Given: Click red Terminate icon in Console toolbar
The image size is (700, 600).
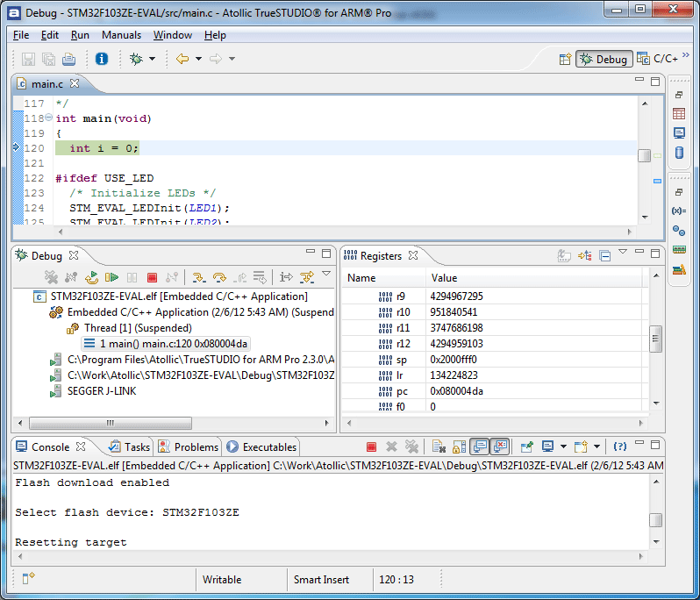Looking at the screenshot, I should [371, 447].
